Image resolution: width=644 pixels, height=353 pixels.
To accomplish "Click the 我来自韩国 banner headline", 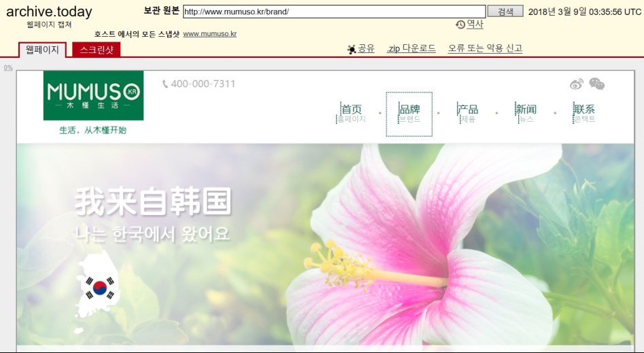I will click(x=153, y=201).
